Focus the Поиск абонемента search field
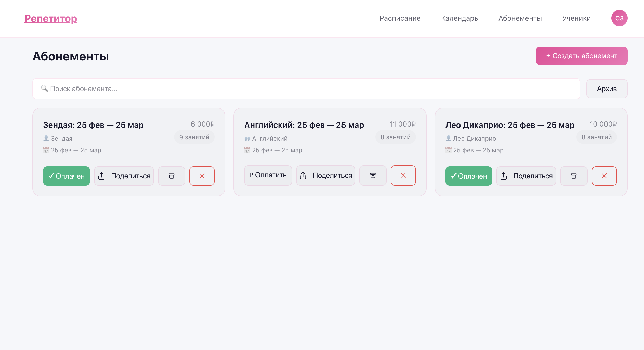 pyautogui.click(x=306, y=89)
